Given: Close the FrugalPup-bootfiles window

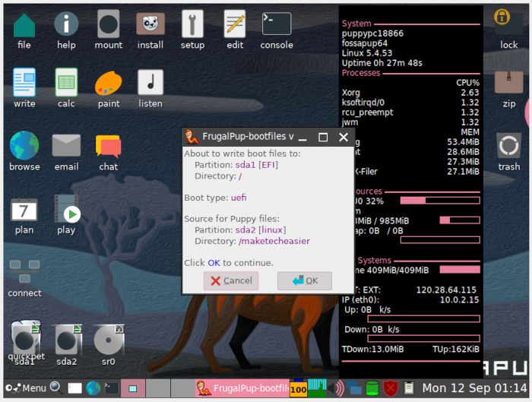Looking at the screenshot, I should (x=344, y=137).
